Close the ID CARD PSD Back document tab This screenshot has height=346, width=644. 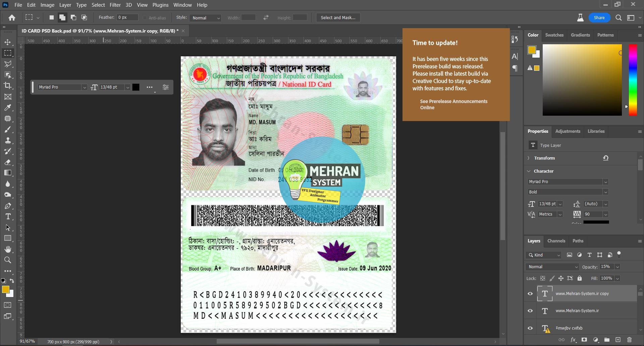[183, 31]
